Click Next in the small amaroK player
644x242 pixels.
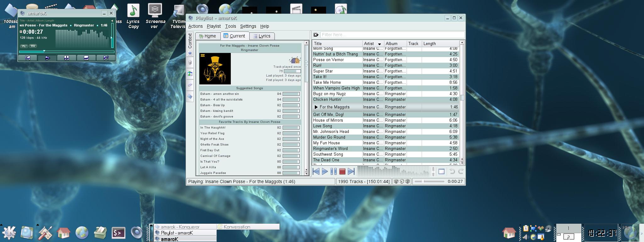106,58
